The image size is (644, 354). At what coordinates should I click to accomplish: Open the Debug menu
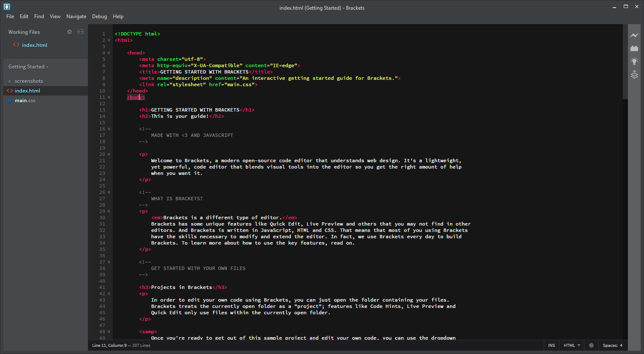pos(99,16)
